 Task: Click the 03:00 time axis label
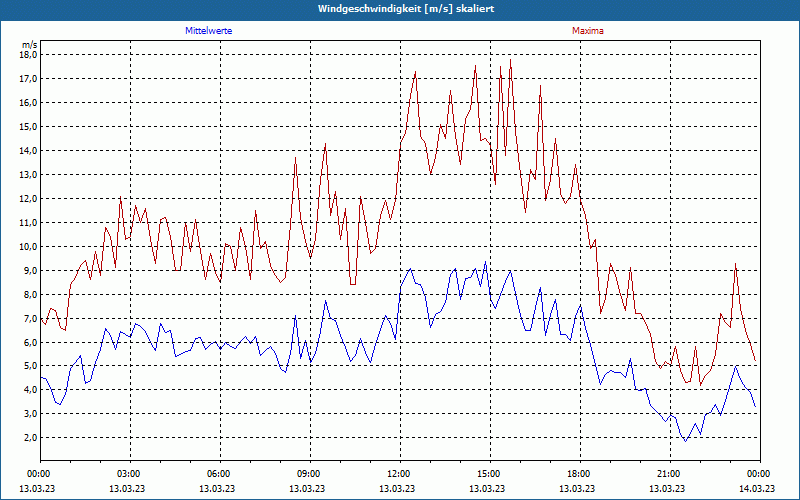tap(129, 474)
